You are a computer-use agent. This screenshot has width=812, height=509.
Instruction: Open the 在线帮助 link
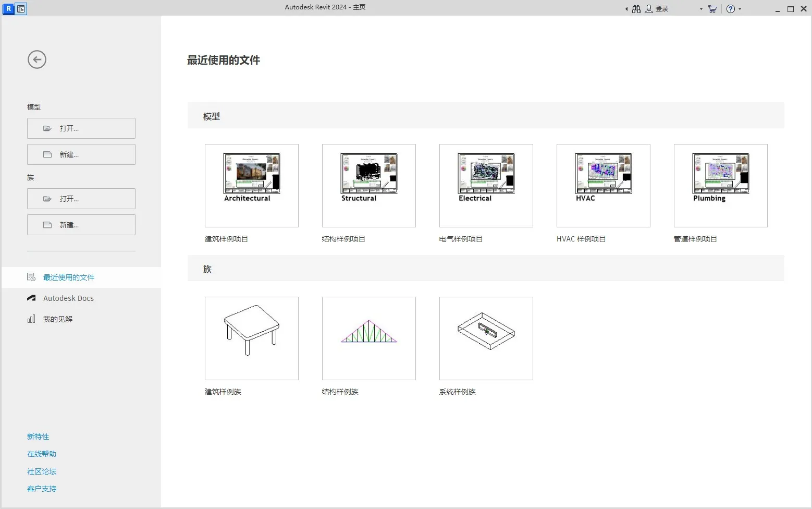[x=42, y=454]
